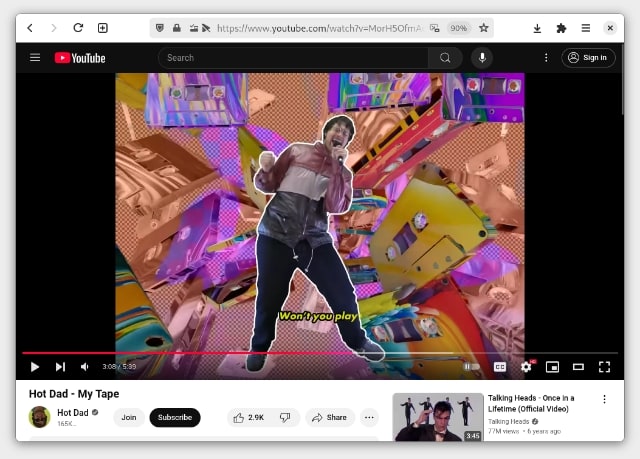
Task: Click the Hot Dad channel avatar
Action: point(39,417)
